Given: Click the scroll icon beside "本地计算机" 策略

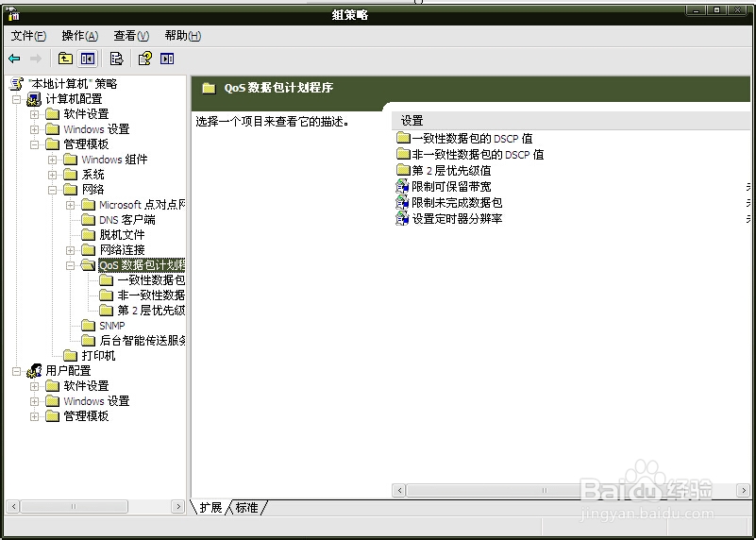Looking at the screenshot, I should pos(16,84).
